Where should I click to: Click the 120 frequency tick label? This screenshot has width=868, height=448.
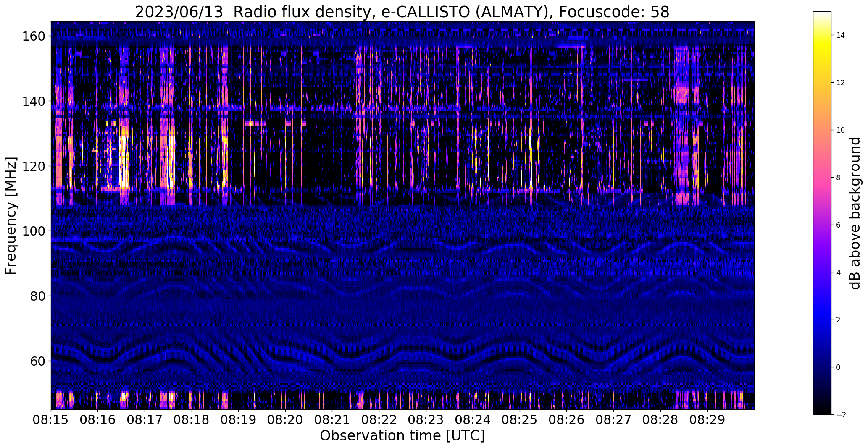click(x=34, y=166)
